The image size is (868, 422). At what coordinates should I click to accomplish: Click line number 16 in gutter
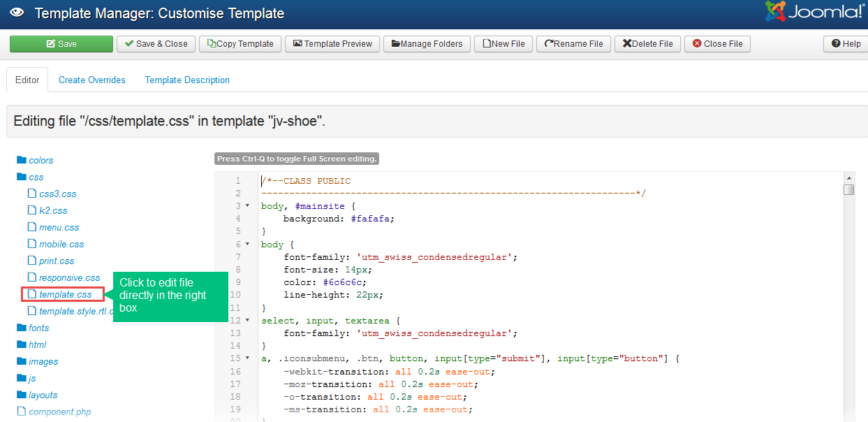click(x=235, y=372)
